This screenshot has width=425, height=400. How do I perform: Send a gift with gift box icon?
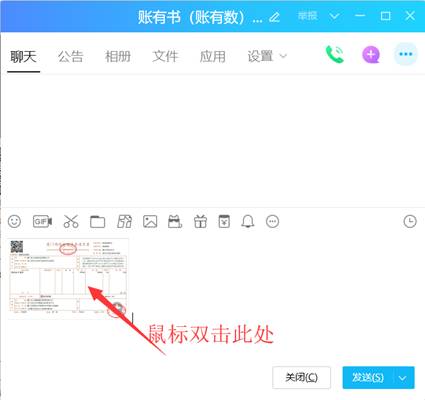click(200, 221)
